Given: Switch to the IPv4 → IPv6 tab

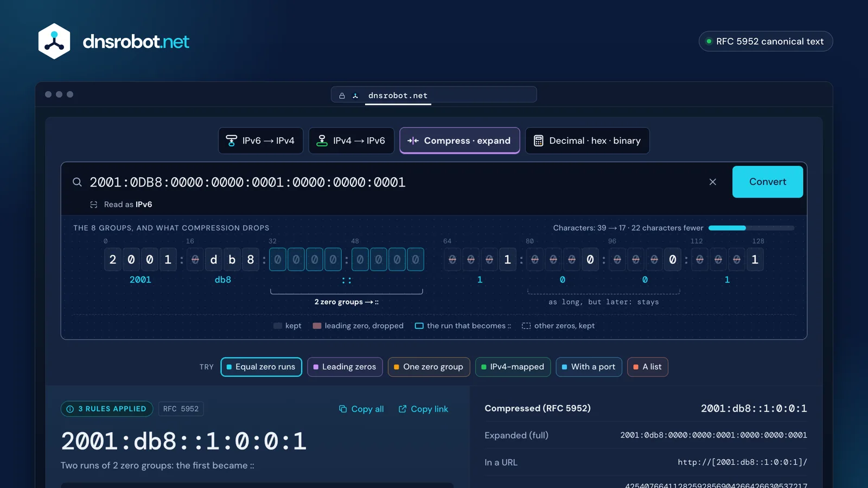Looking at the screenshot, I should (352, 140).
